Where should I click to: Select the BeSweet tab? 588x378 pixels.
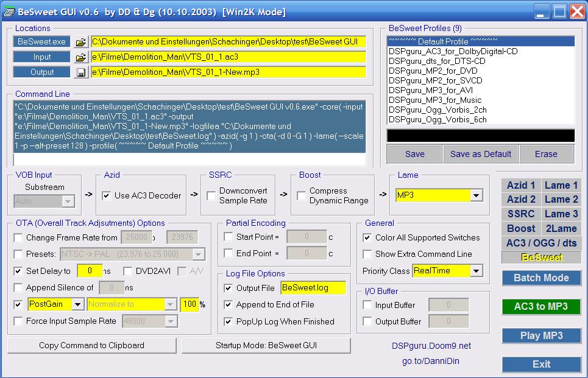pyautogui.click(x=542, y=257)
